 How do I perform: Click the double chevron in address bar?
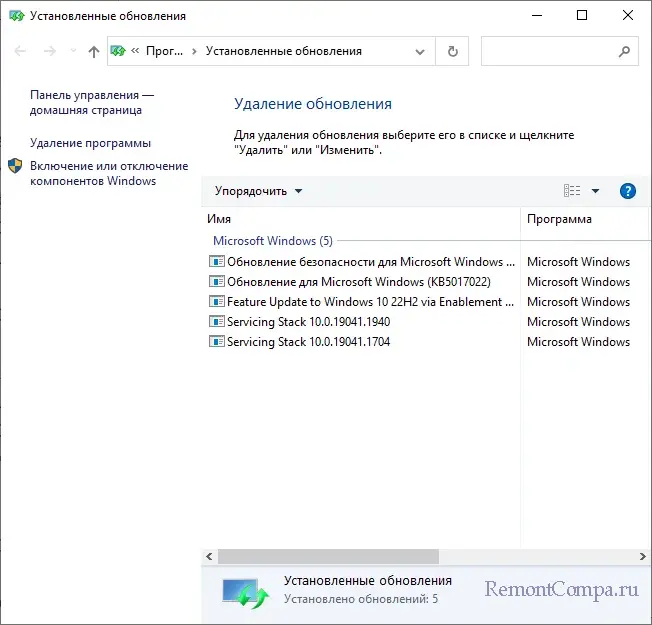click(x=135, y=51)
